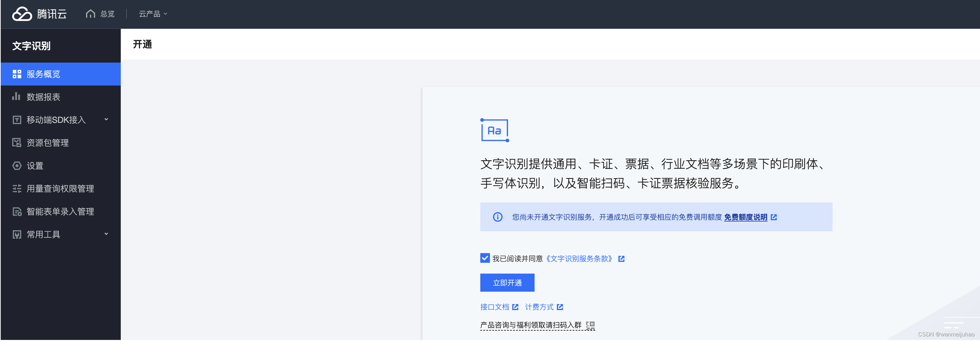Select 服务概览 in the sidebar

(x=61, y=74)
